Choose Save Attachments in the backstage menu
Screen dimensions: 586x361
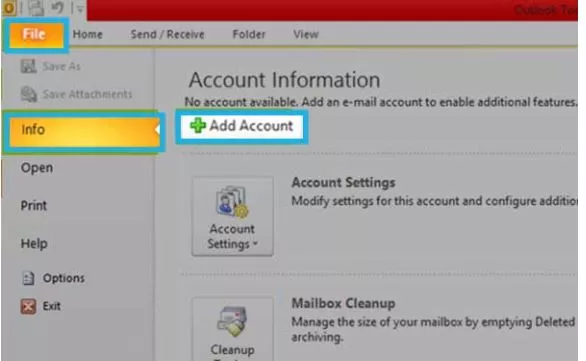pyautogui.click(x=87, y=94)
